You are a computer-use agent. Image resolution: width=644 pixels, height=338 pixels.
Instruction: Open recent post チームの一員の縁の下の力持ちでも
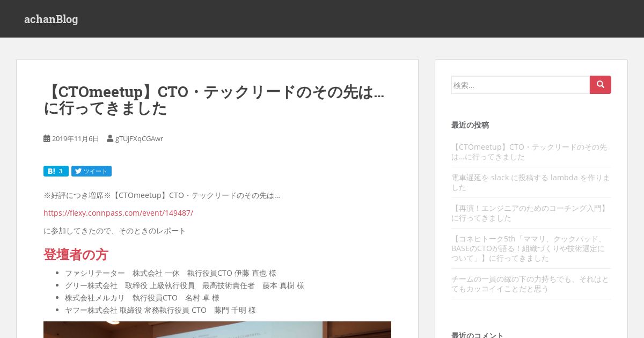coord(530,284)
